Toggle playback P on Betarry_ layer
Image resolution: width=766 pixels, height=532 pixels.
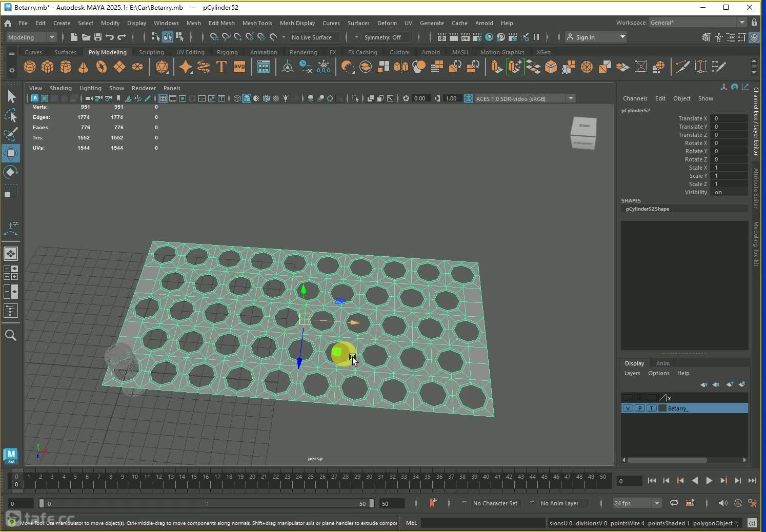click(x=640, y=408)
